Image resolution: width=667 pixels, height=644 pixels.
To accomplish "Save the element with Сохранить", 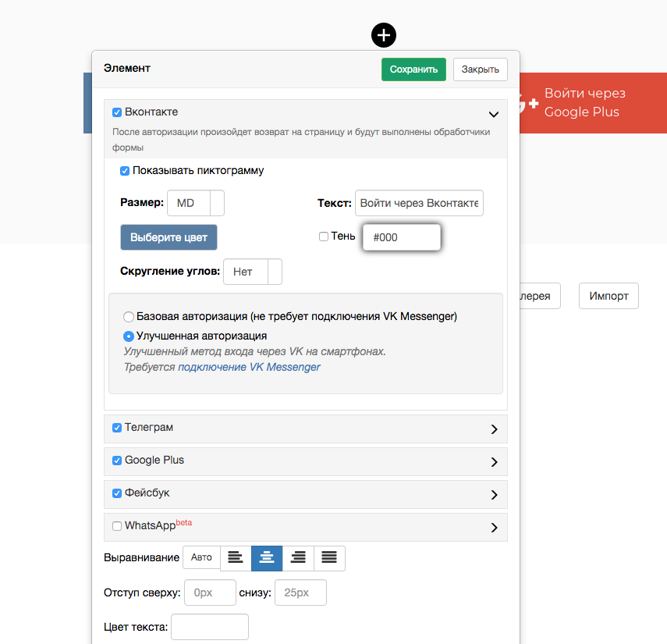I will pyautogui.click(x=413, y=69).
